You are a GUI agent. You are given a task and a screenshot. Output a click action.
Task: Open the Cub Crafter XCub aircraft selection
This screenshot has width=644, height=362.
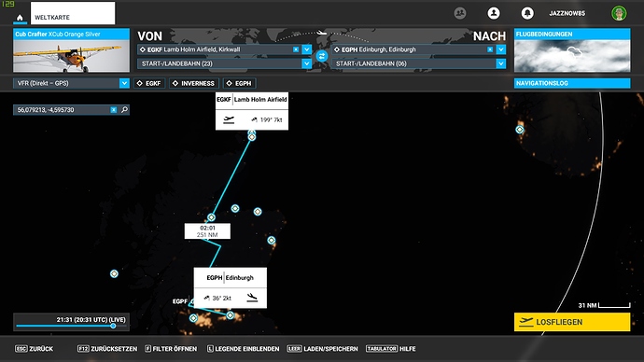72,50
